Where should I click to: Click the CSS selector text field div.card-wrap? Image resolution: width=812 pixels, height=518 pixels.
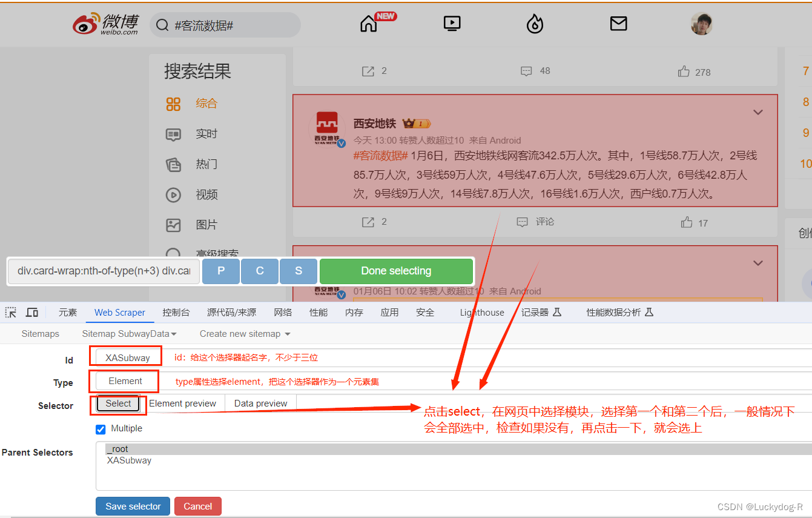pos(104,271)
